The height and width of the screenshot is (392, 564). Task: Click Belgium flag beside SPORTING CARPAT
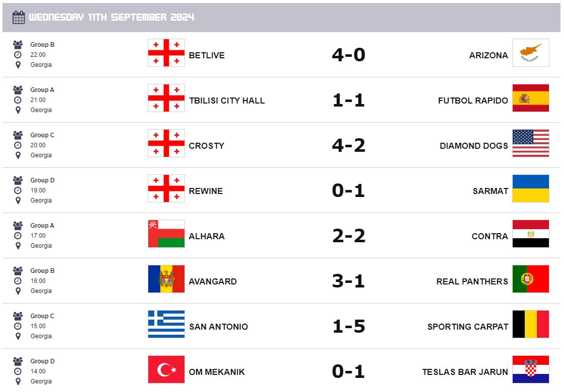(x=530, y=324)
